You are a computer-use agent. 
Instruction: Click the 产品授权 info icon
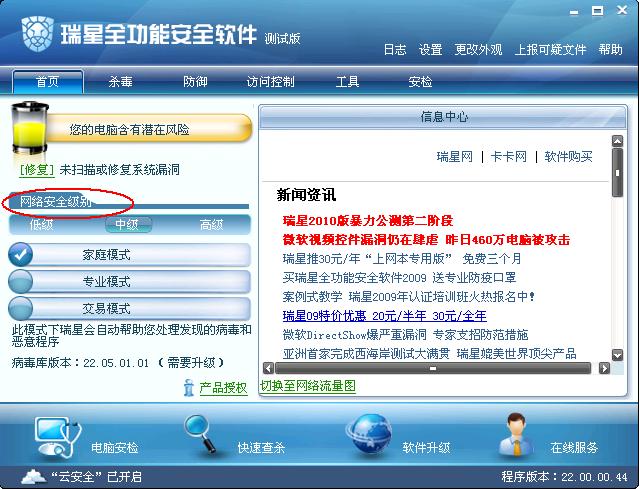(x=188, y=388)
